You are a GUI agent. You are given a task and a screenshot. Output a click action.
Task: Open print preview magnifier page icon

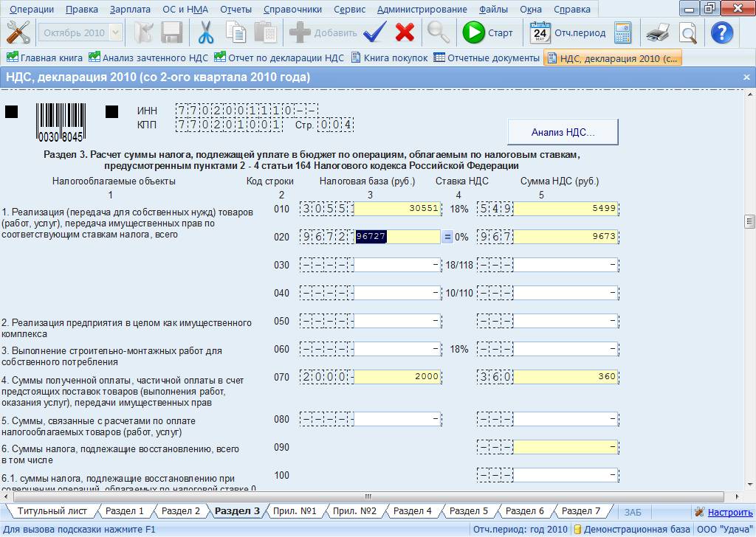pos(688,32)
